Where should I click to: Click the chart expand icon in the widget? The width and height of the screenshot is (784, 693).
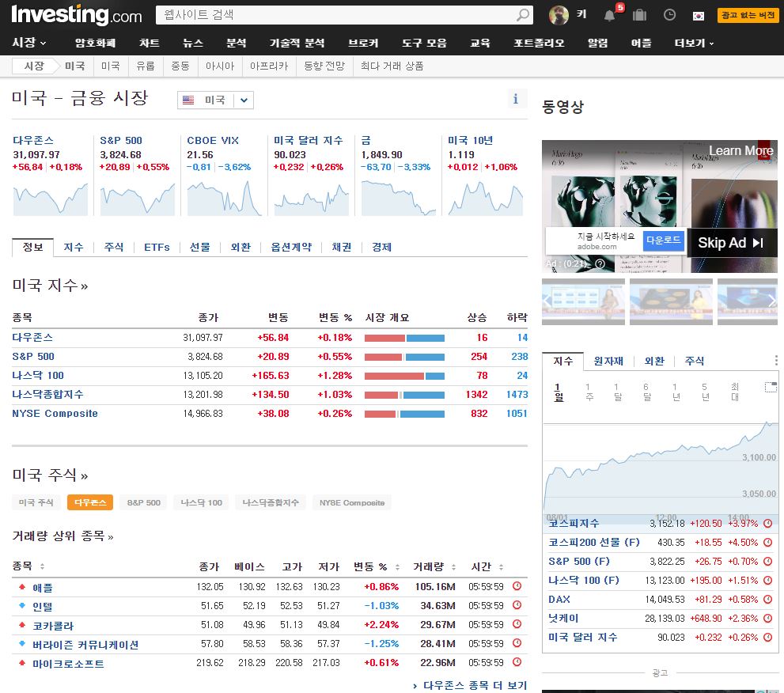click(x=771, y=387)
